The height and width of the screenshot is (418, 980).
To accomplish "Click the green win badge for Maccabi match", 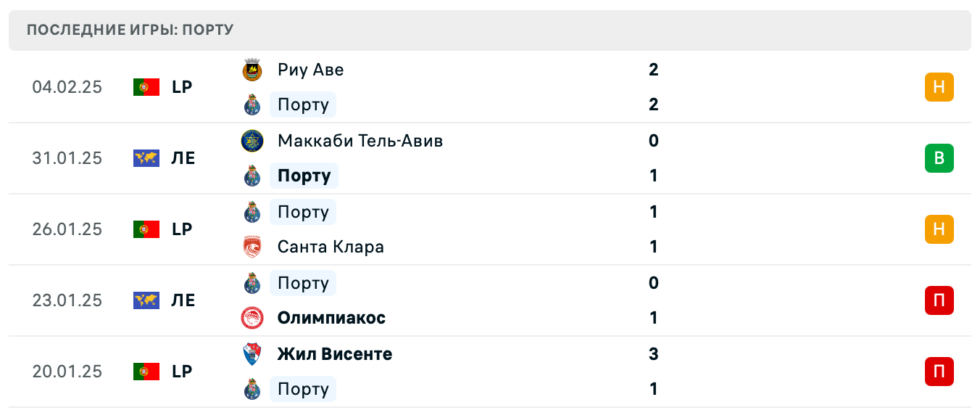I will pyautogui.click(x=939, y=158).
